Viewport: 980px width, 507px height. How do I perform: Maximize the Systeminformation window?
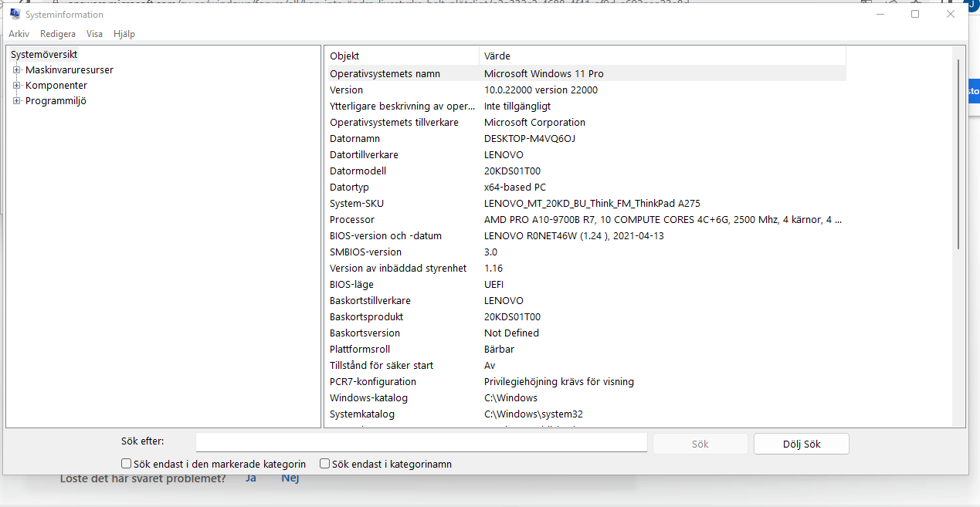coord(915,14)
